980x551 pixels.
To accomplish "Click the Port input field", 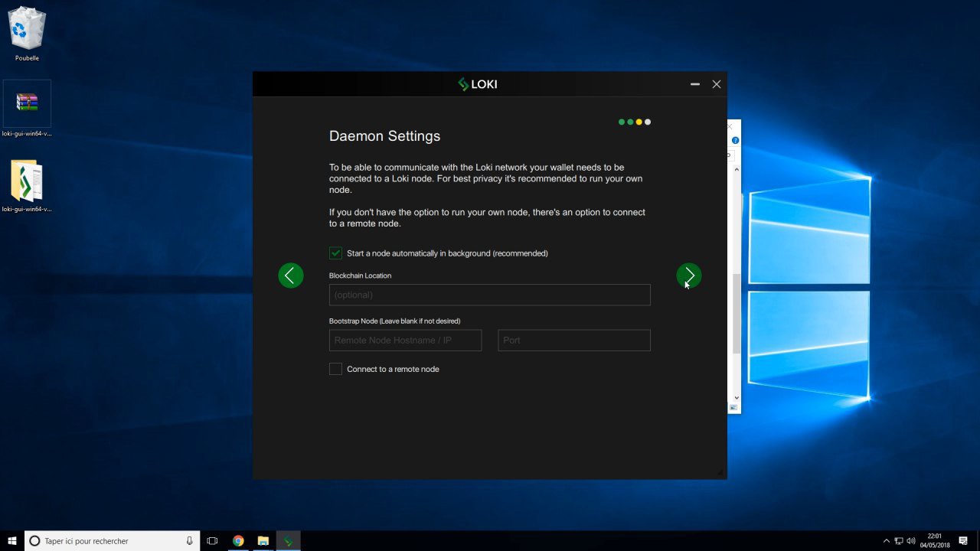I will point(573,341).
